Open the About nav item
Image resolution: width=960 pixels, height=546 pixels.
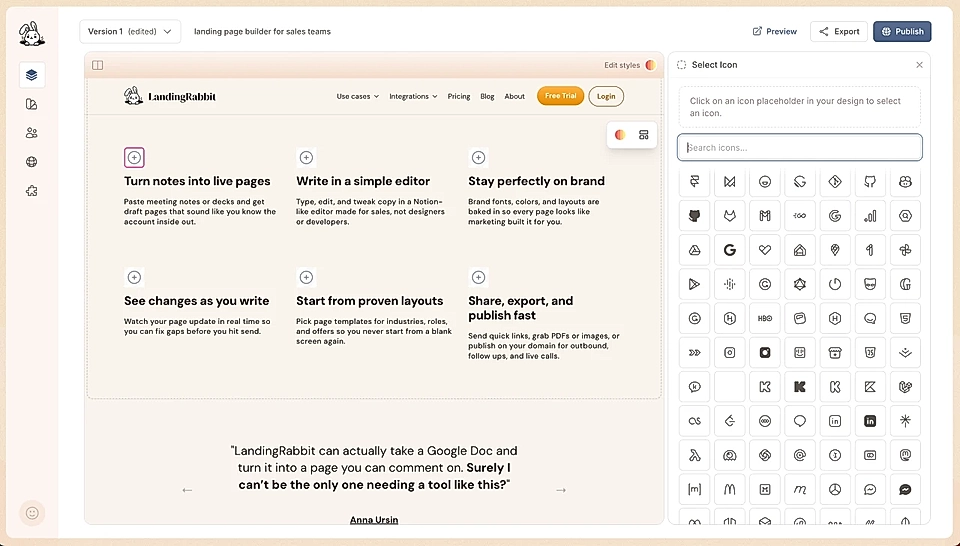[514, 96]
